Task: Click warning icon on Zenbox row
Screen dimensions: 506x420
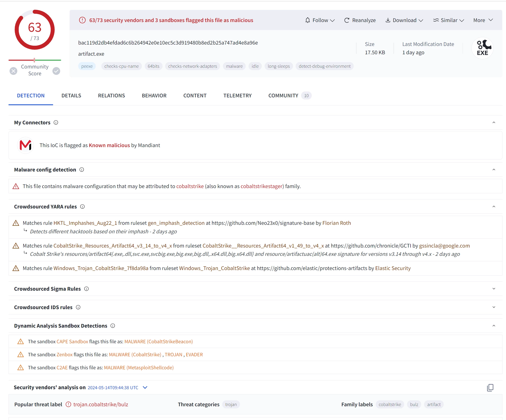Action: click(21, 355)
